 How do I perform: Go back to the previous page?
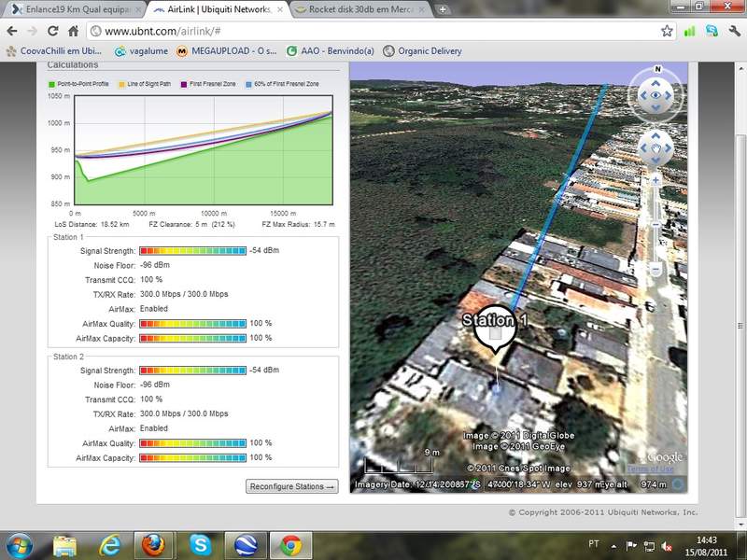[12, 32]
